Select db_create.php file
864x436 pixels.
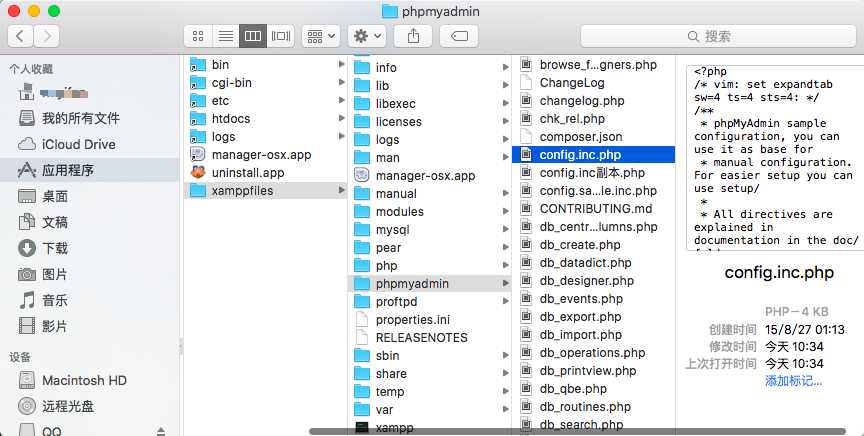click(x=593, y=245)
